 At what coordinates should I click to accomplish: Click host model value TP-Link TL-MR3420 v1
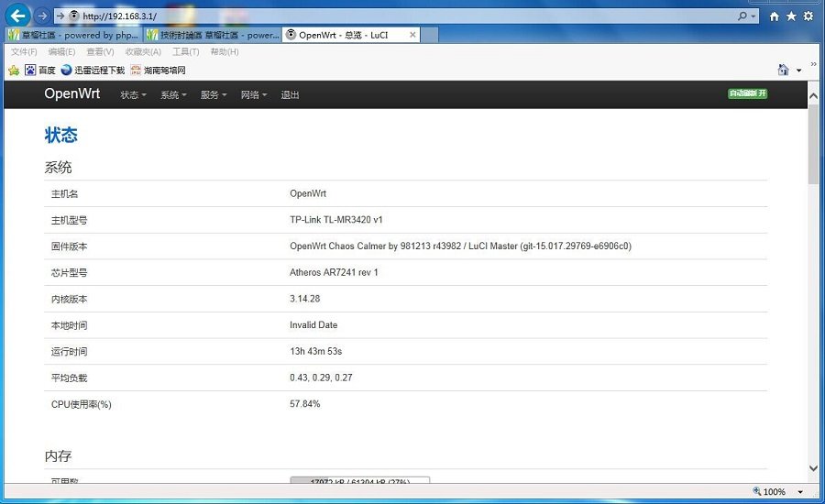pyautogui.click(x=336, y=219)
